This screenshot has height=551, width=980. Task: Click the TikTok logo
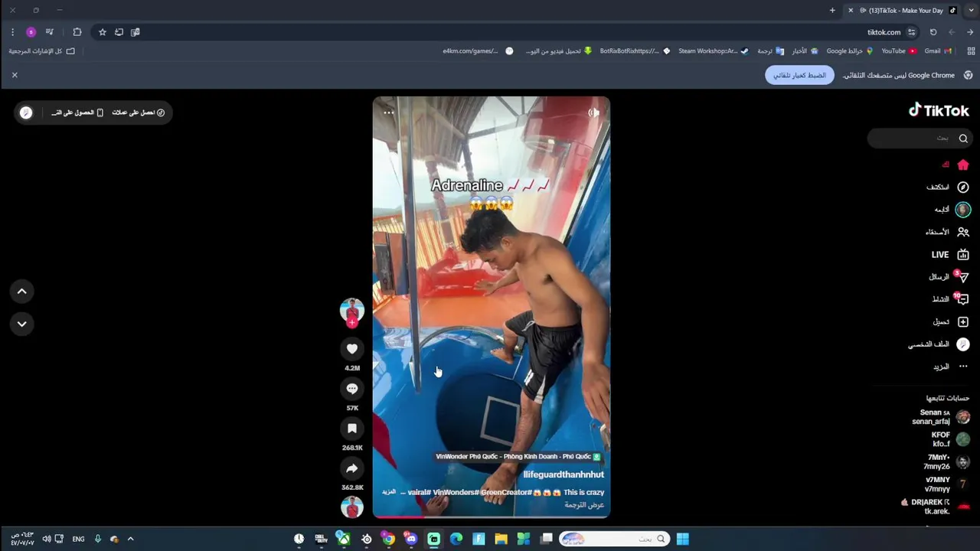939,110
